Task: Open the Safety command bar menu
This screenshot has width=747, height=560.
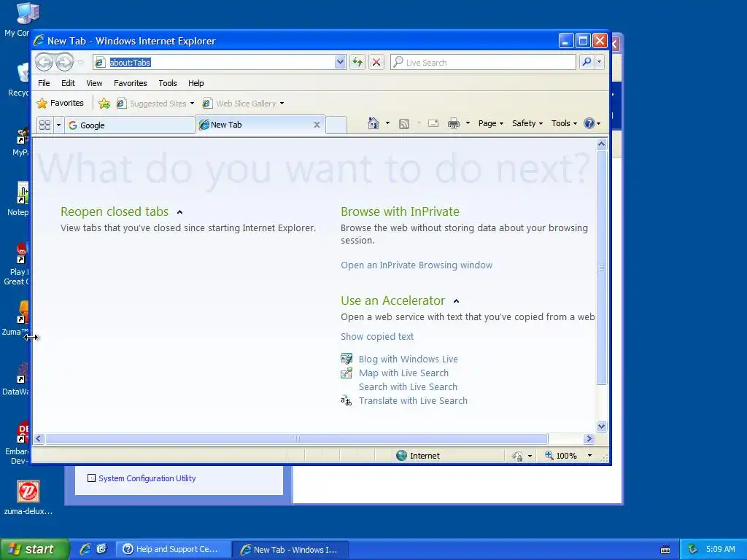Action: (527, 123)
